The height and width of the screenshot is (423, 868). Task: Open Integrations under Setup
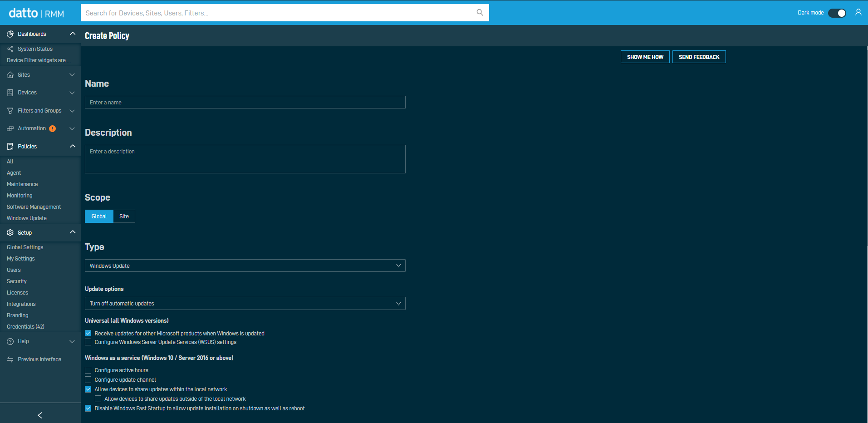[x=21, y=304]
